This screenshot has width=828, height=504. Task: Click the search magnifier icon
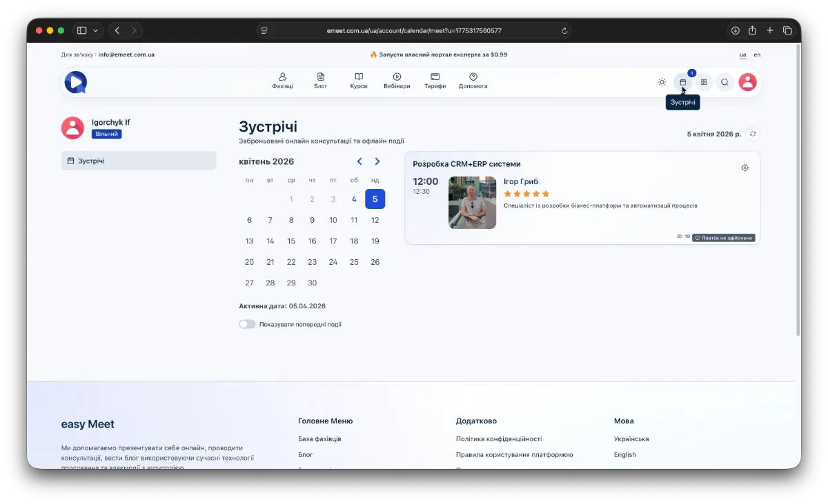coord(724,82)
